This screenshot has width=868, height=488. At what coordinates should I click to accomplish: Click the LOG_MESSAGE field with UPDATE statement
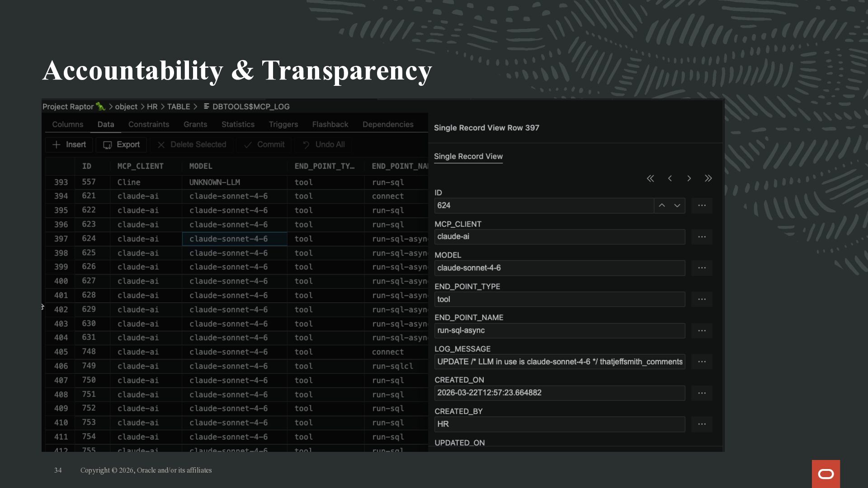[x=560, y=362]
